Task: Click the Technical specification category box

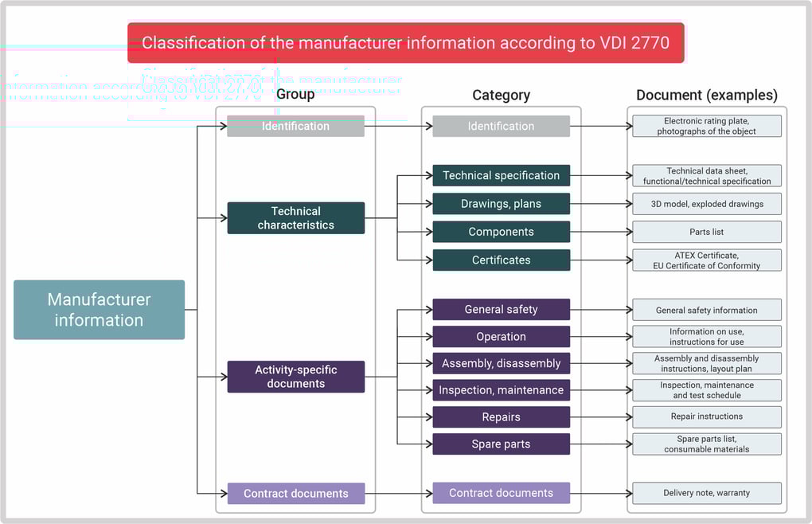Action: coord(502,175)
